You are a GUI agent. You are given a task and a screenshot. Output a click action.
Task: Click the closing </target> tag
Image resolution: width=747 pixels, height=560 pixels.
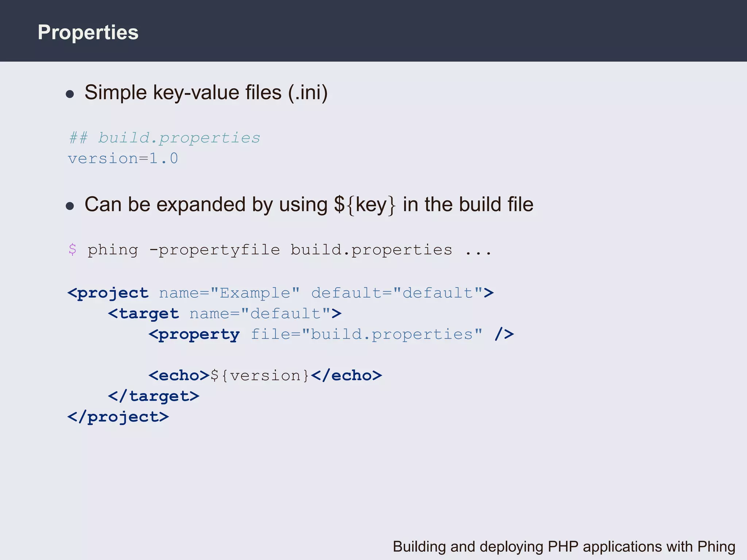(154, 396)
